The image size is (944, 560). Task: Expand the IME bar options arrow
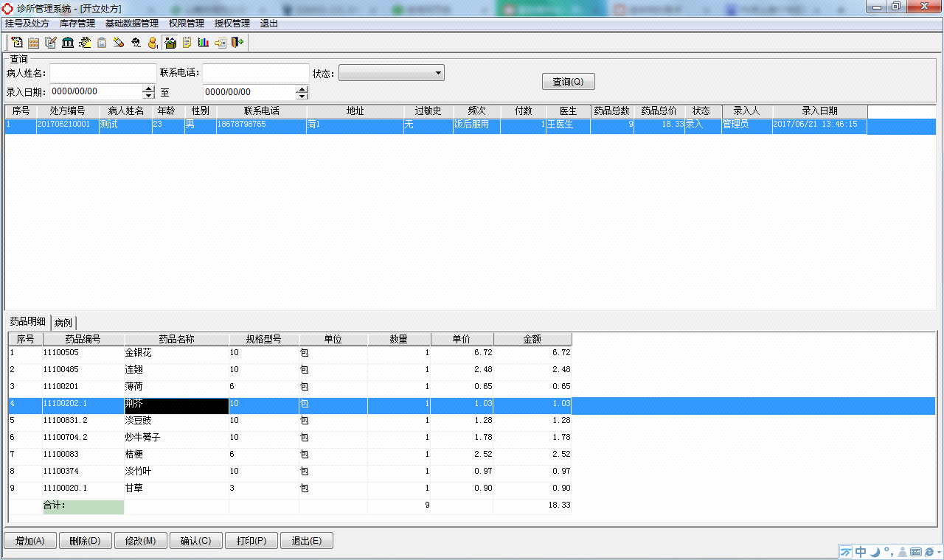click(940, 552)
